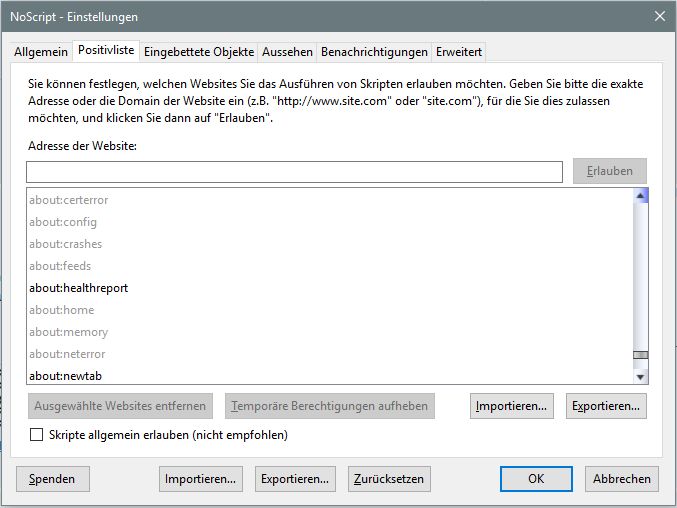Click the Zurücksetzen button

click(x=389, y=479)
